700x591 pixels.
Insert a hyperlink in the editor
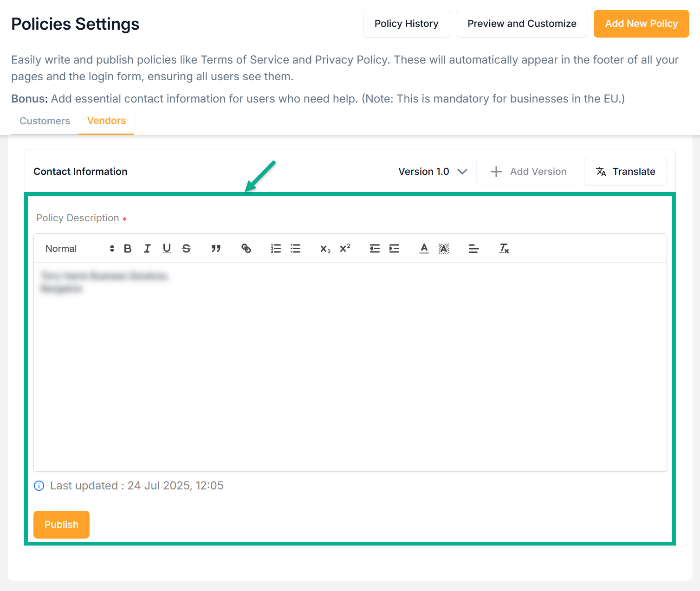point(246,249)
